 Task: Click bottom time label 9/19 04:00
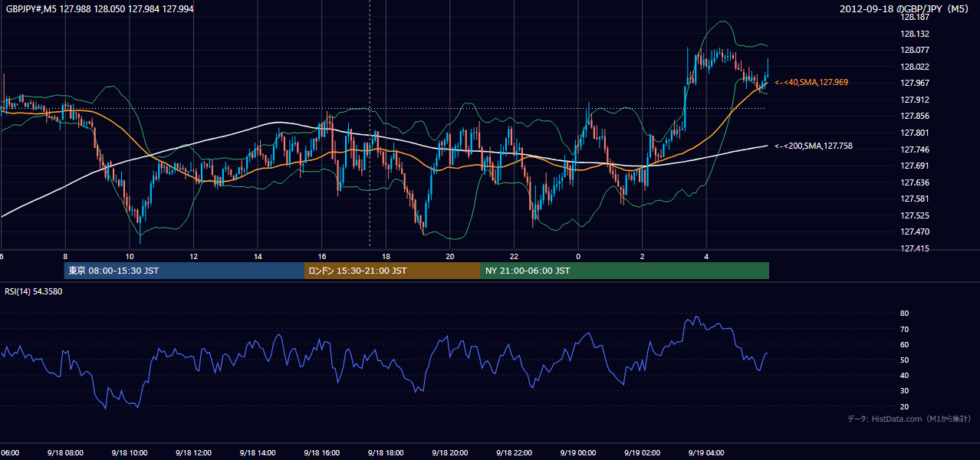coord(706,453)
